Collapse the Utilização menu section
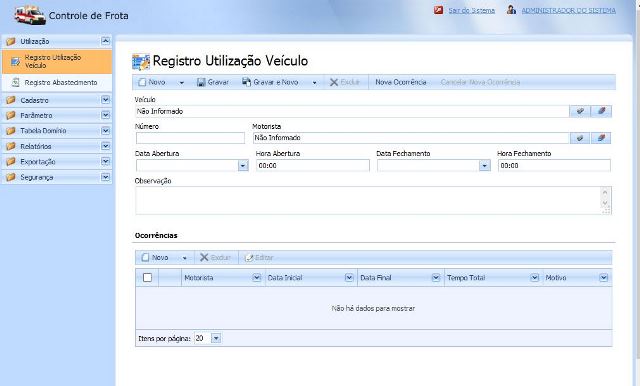The height and width of the screenshot is (386, 640). (105, 41)
